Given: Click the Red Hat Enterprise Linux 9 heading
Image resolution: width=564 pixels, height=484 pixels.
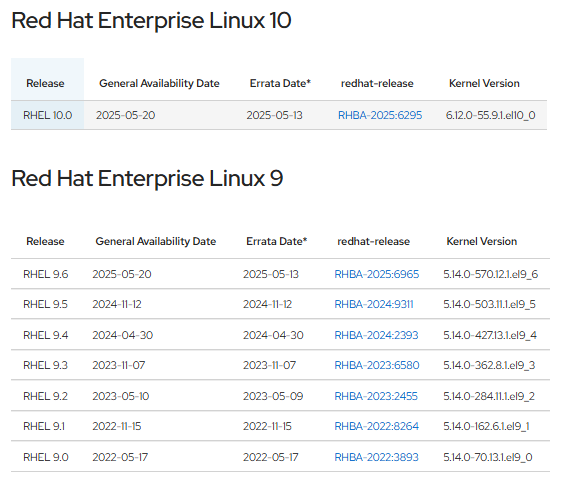Looking at the screenshot, I should click(147, 178).
